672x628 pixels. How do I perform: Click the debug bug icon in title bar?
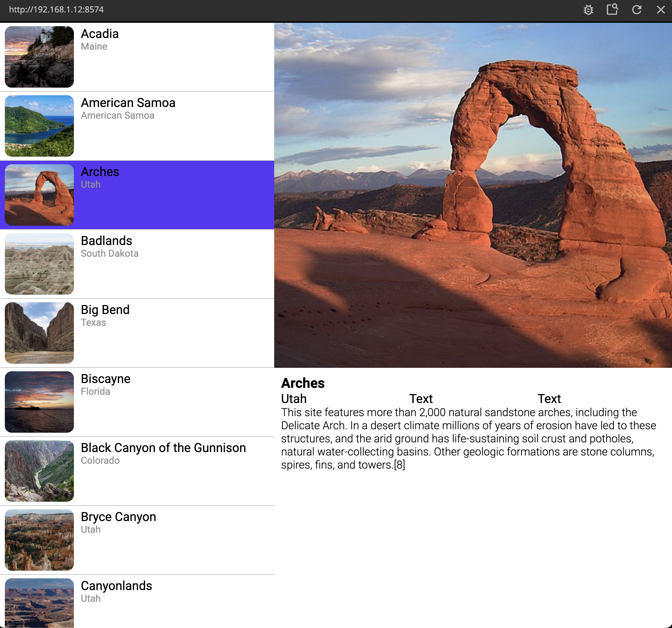point(588,10)
